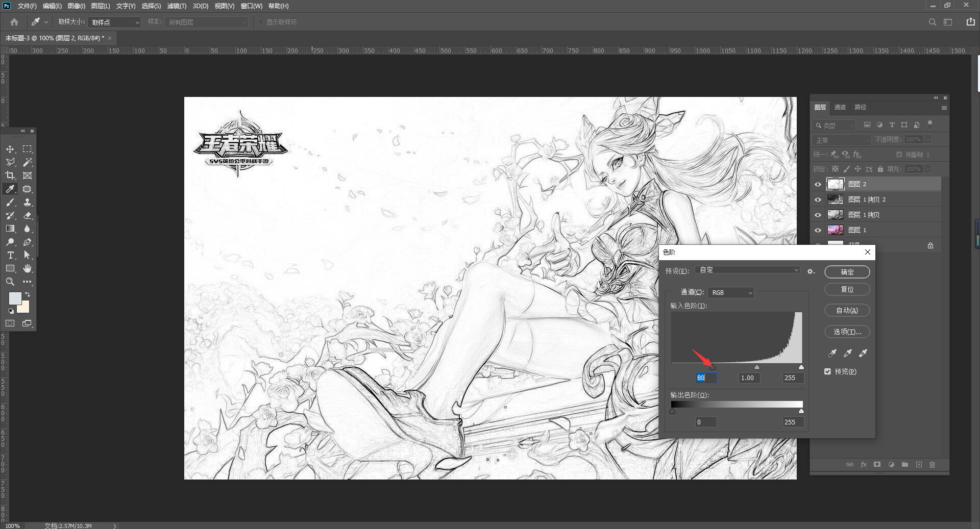Select the Eyedropper tool in the toolbox
980x529 pixels.
pos(10,189)
